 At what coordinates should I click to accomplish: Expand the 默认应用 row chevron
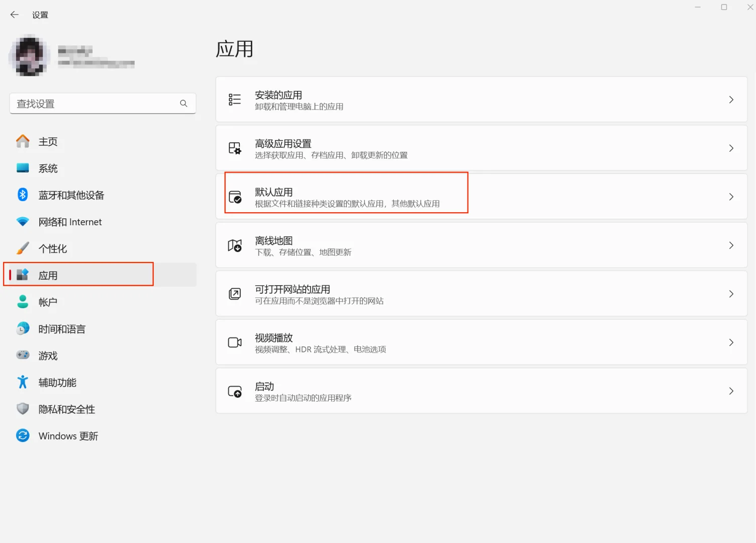[x=731, y=197]
